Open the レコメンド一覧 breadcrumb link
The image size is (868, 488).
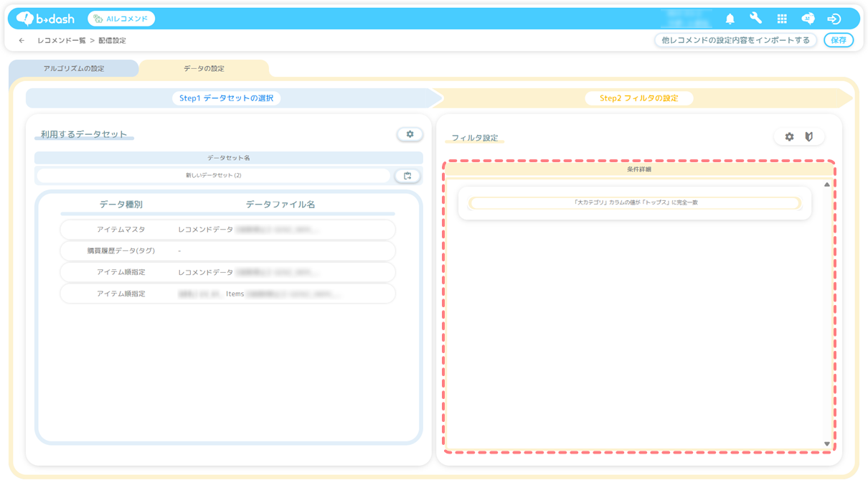(x=62, y=41)
